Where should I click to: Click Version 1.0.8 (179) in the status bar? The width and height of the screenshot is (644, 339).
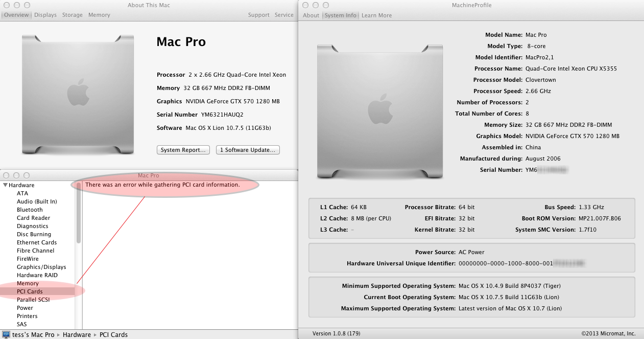(x=337, y=333)
